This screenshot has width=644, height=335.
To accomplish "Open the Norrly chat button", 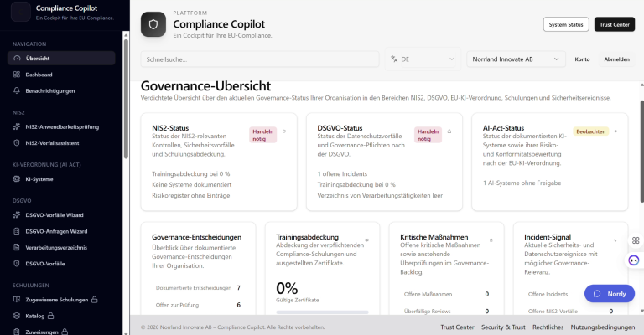I will point(609,294).
